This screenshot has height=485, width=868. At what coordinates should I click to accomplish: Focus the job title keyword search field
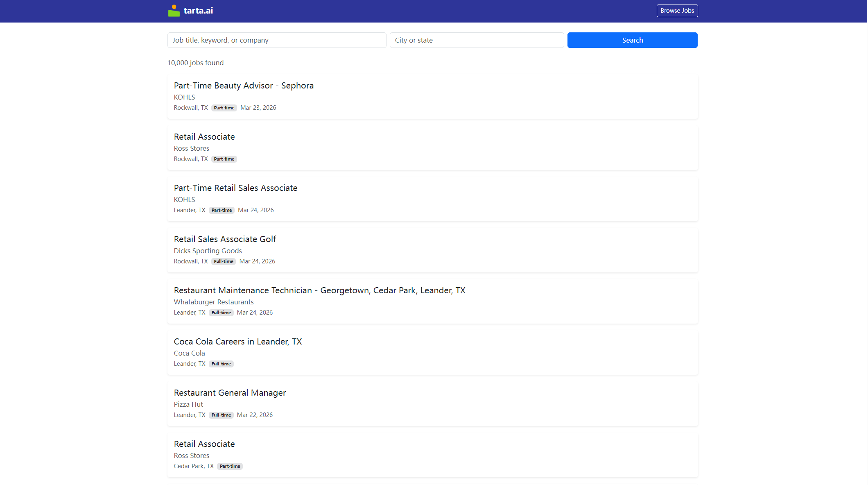coord(276,40)
